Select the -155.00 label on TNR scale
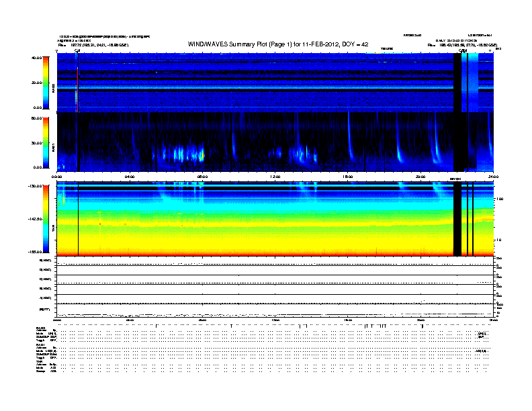Viewport: 532px width, 411px height. (x=35, y=252)
